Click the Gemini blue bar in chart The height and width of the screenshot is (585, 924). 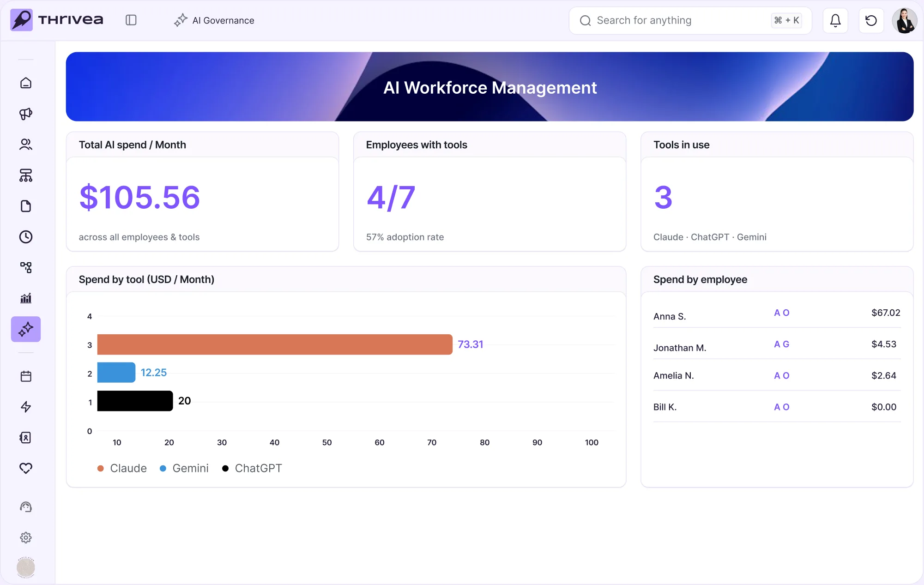coord(116,373)
